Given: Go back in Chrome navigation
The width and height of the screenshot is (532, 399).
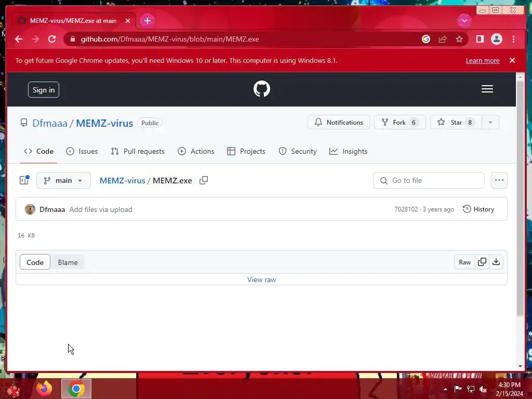Looking at the screenshot, I should (x=19, y=39).
